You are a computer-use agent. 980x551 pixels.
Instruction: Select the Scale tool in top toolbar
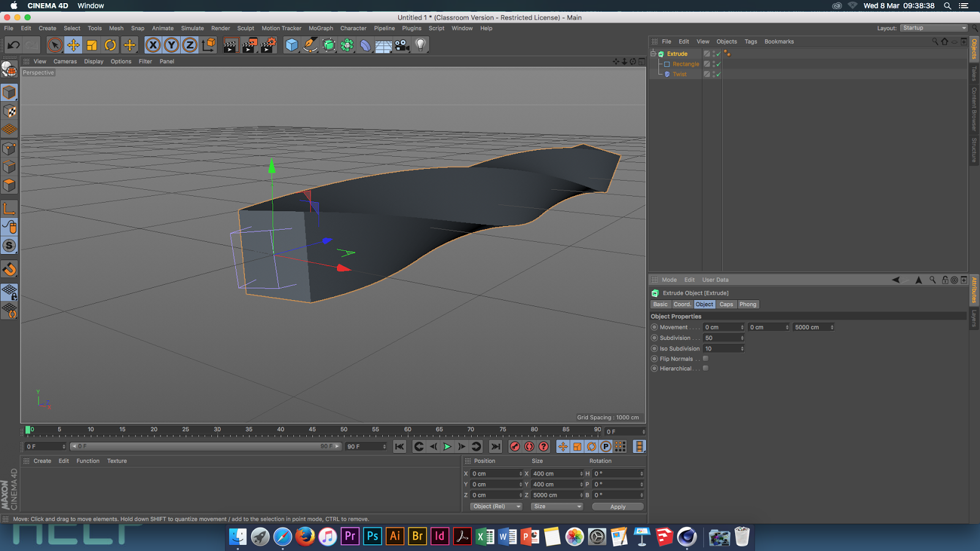pos(92,45)
